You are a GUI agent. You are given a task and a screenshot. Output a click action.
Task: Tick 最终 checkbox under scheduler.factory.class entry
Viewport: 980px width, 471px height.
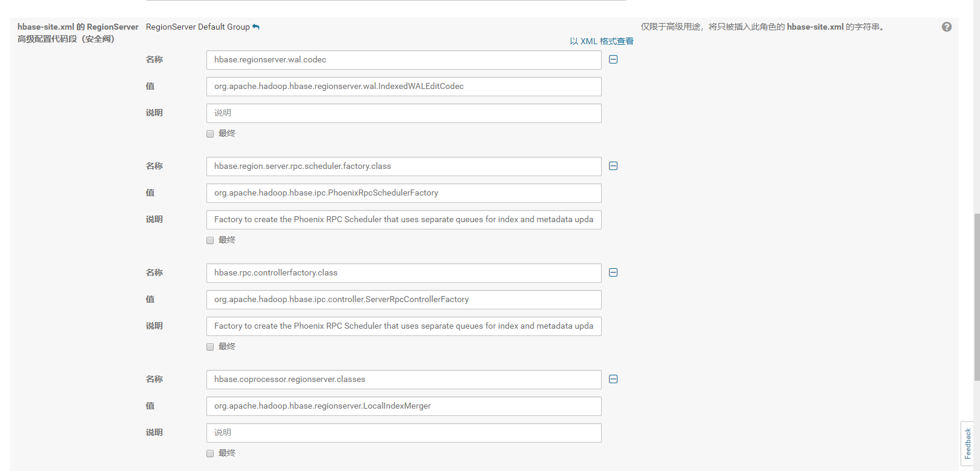click(x=210, y=240)
